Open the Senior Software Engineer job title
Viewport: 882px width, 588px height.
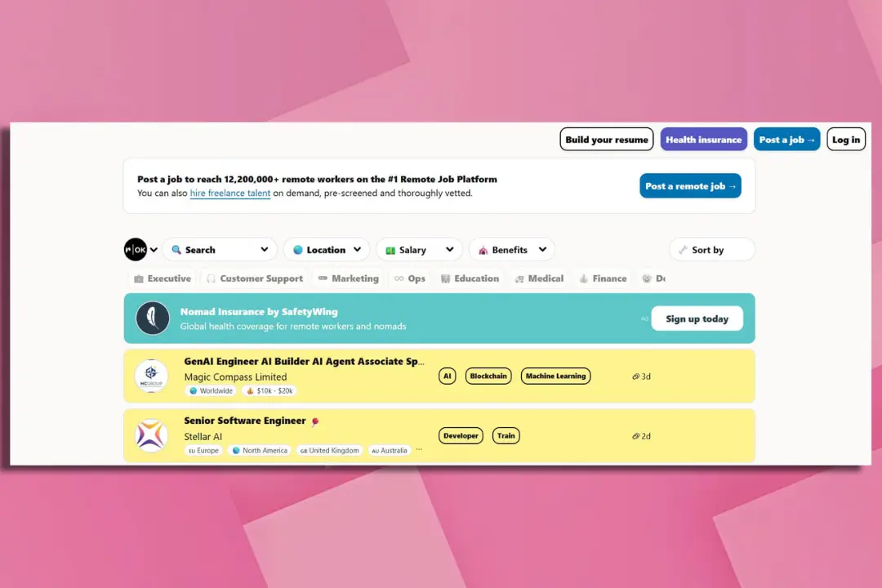245,421
